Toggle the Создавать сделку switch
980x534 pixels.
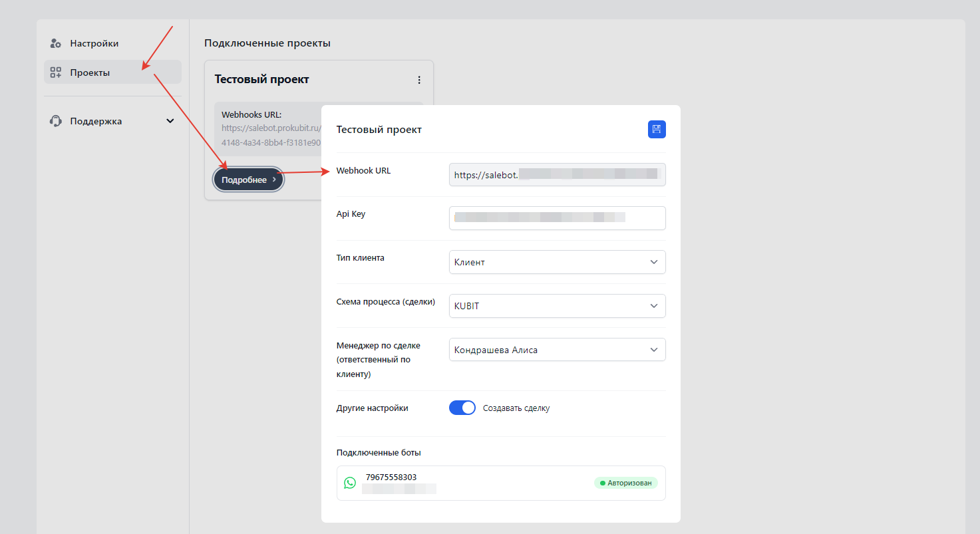462,408
